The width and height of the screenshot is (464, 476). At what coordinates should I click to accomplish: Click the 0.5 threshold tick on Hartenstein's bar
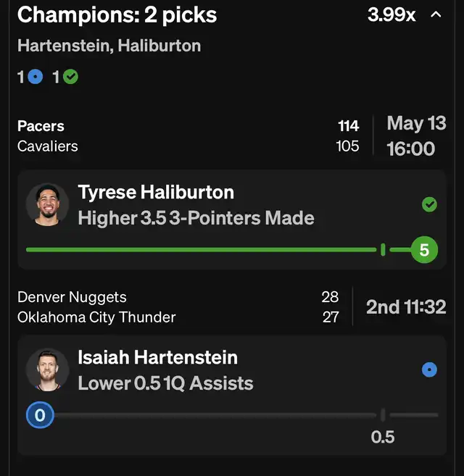tap(383, 415)
